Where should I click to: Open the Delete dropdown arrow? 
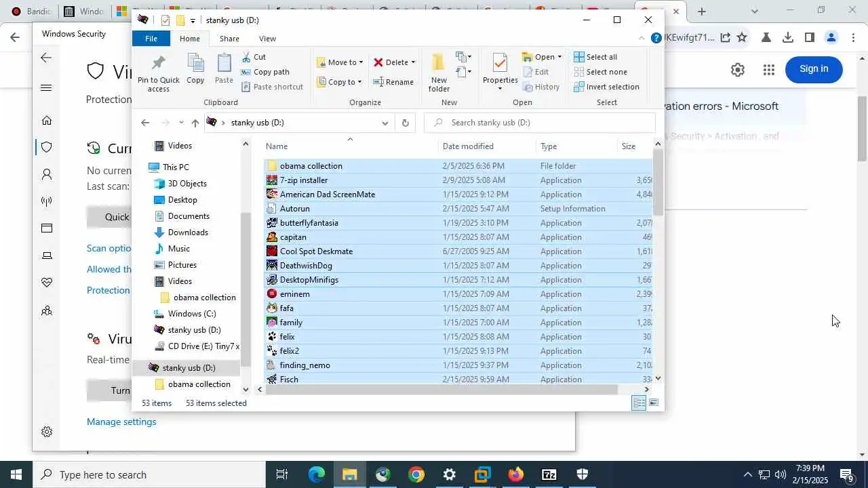click(x=413, y=62)
